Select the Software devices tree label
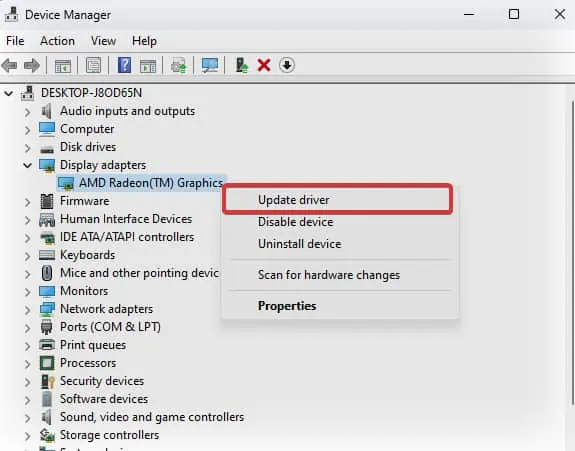575x451 pixels. [104, 399]
